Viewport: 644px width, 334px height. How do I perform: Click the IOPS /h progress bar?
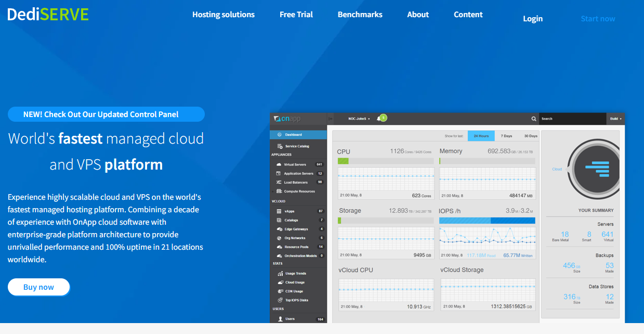pyautogui.click(x=487, y=221)
